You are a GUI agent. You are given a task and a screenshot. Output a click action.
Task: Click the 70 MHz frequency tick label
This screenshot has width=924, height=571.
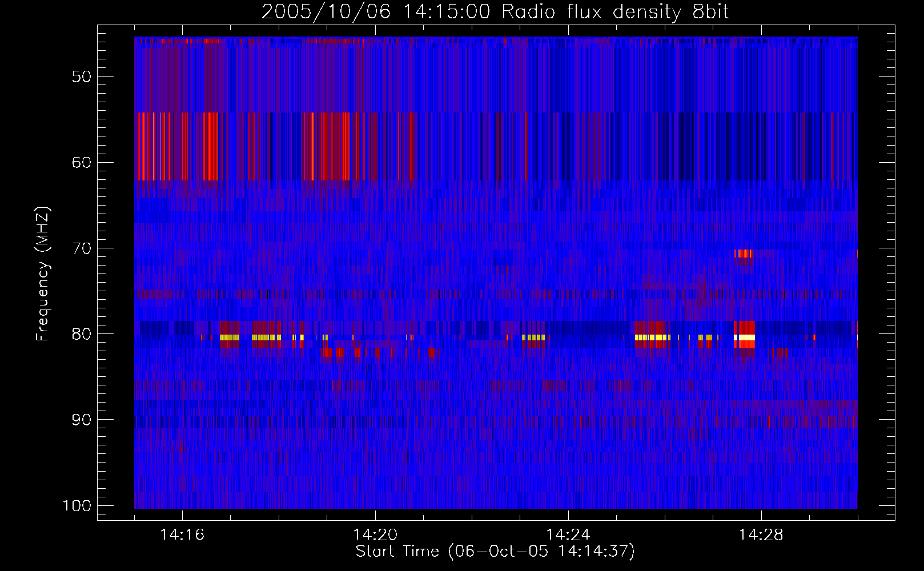pos(82,248)
